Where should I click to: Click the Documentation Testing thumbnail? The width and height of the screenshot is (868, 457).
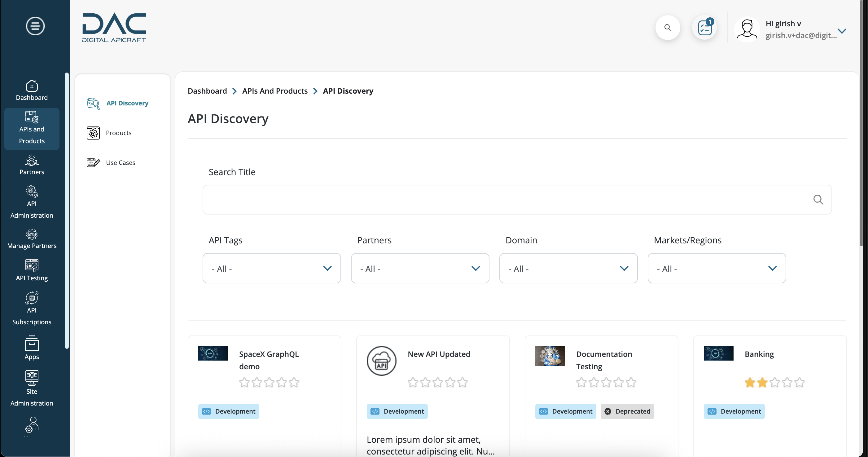coord(550,356)
